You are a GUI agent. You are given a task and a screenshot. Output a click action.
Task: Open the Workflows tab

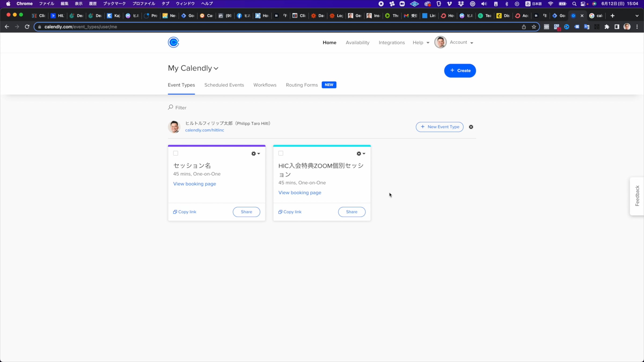265,85
